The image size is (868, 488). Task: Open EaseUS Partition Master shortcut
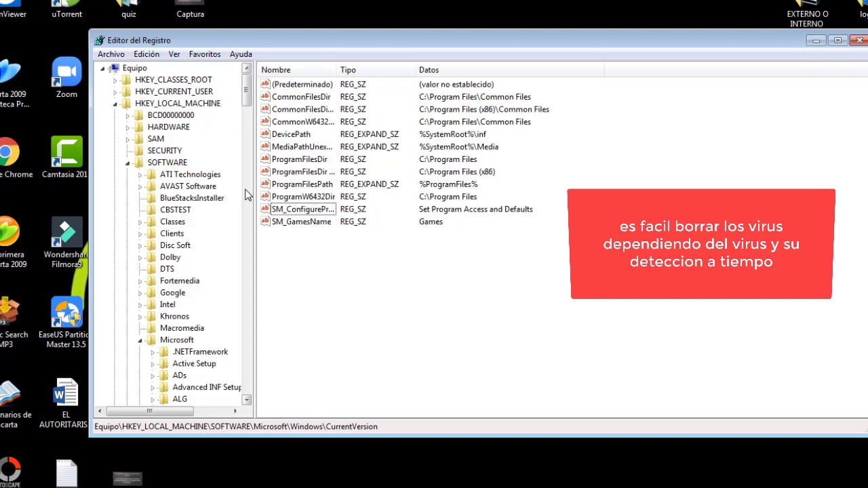click(64, 322)
